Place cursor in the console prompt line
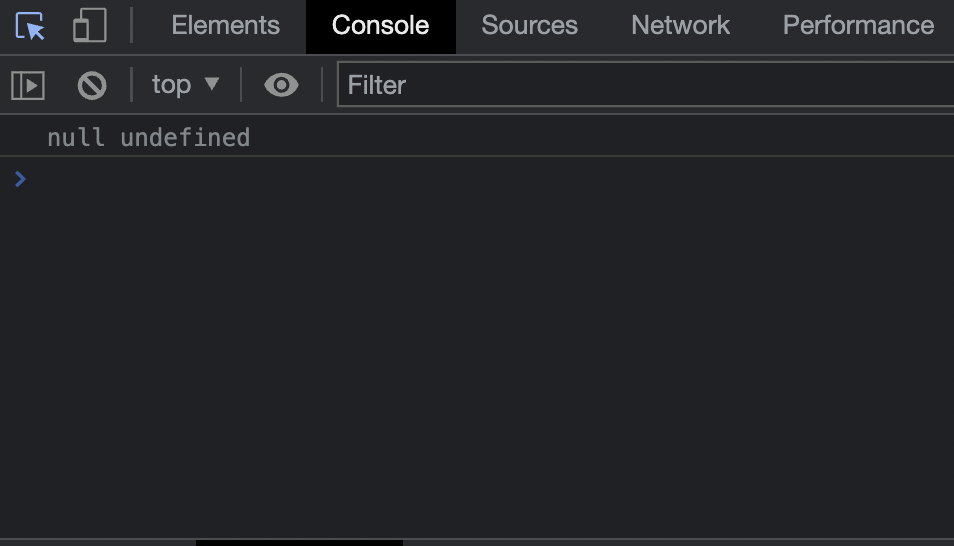954x546 pixels. [x=487, y=179]
